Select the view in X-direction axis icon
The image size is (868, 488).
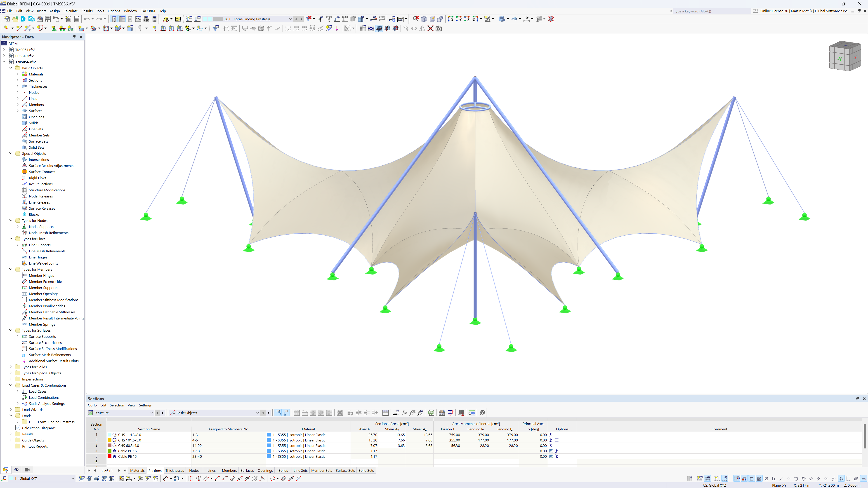pos(451,19)
